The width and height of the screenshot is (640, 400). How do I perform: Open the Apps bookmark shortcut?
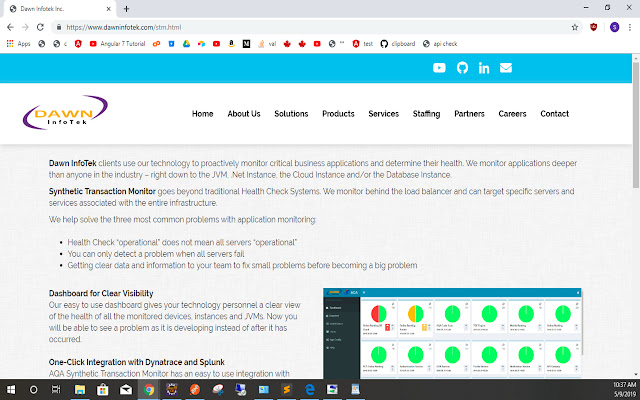19,44
